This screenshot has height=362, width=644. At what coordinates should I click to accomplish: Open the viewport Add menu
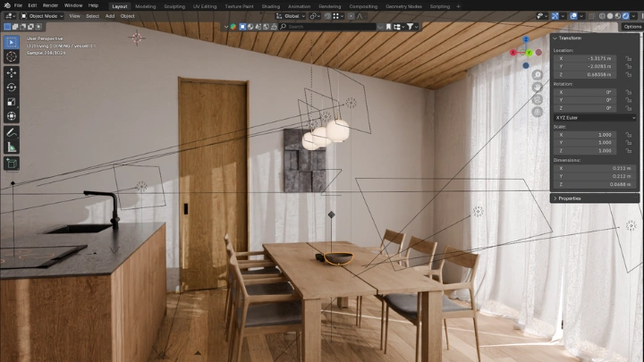point(110,16)
